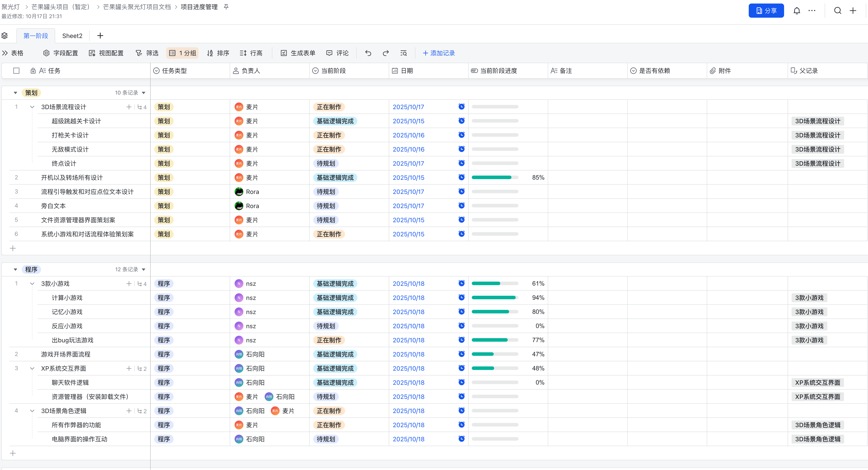Viewport: 868px width, 470px height.
Task: Collapse the 策划 group triangle
Action: [15, 93]
